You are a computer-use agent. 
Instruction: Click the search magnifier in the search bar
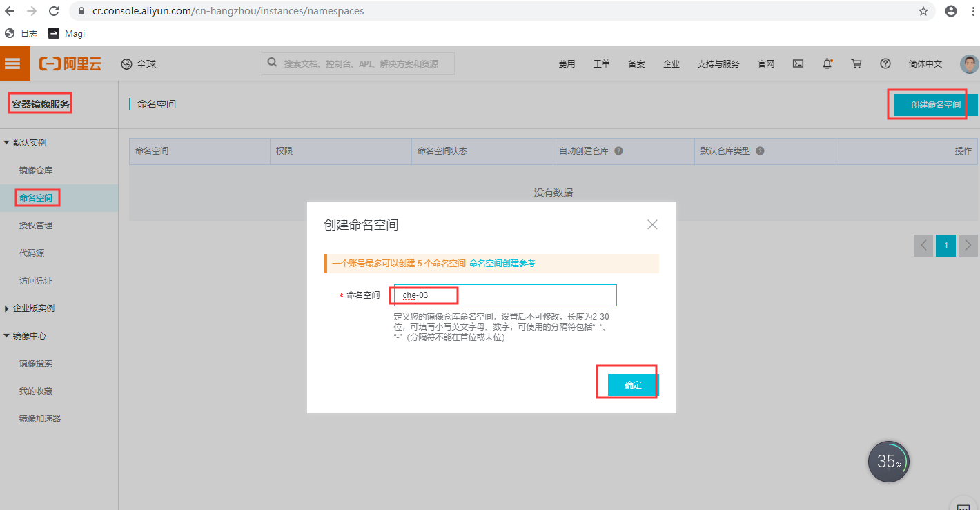tap(272, 63)
